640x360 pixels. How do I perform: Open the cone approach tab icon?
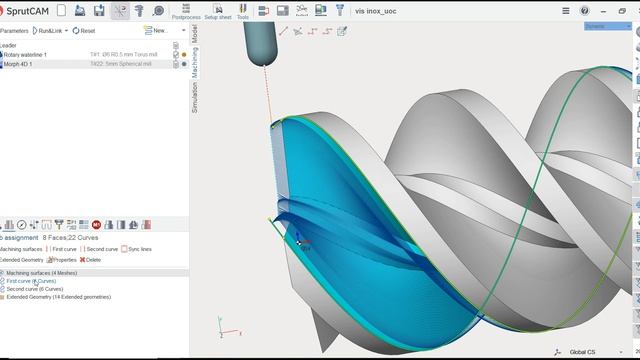point(133,224)
